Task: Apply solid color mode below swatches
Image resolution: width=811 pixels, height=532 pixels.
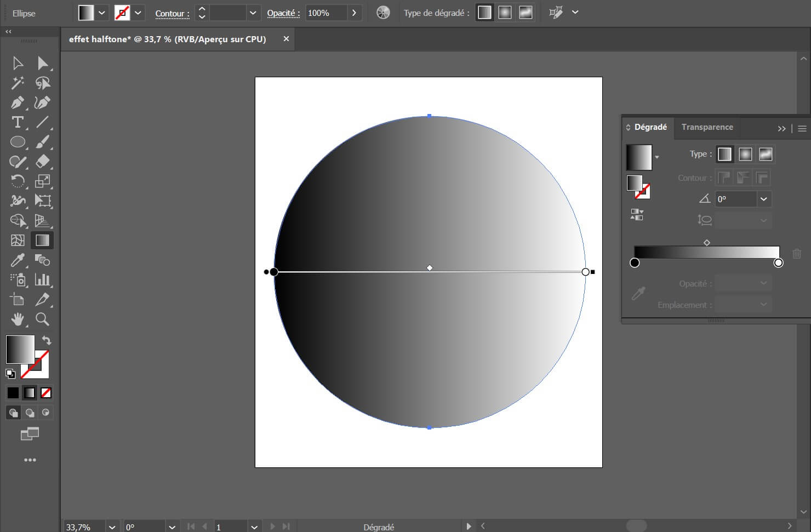Action: coord(13,393)
